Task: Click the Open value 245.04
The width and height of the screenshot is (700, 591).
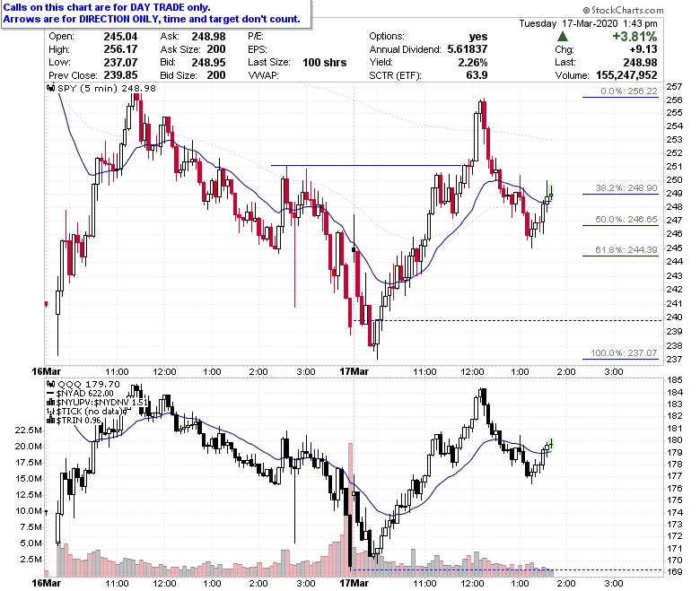Action: (120, 37)
